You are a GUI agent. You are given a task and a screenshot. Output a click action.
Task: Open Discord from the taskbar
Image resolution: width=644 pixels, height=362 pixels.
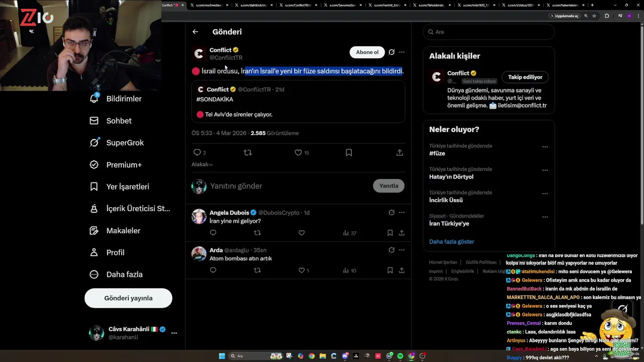coord(345,356)
